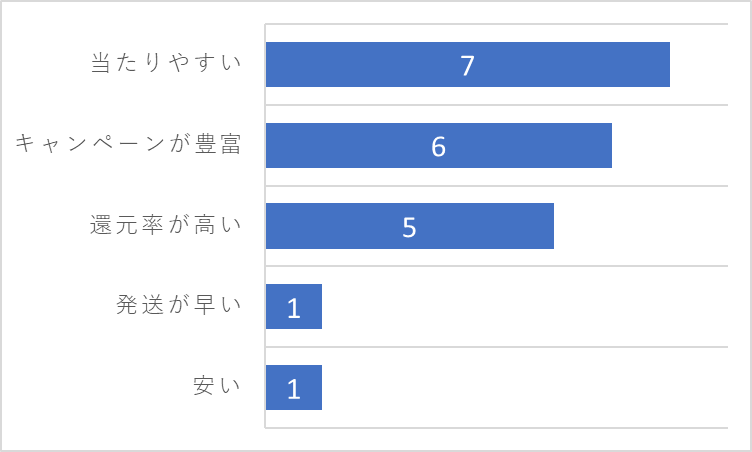Viewport: 752px width, 452px height.
Task: Click the data label 1 on 発送が早い bar
Action: tap(294, 308)
